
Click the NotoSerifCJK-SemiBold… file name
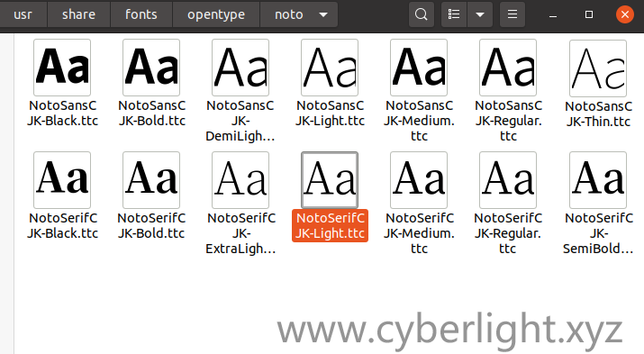tap(598, 233)
